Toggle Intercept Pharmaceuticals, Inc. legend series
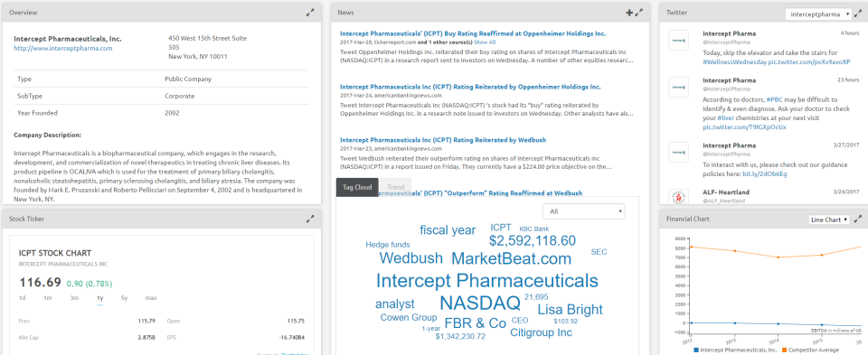868x355 pixels. click(x=734, y=350)
